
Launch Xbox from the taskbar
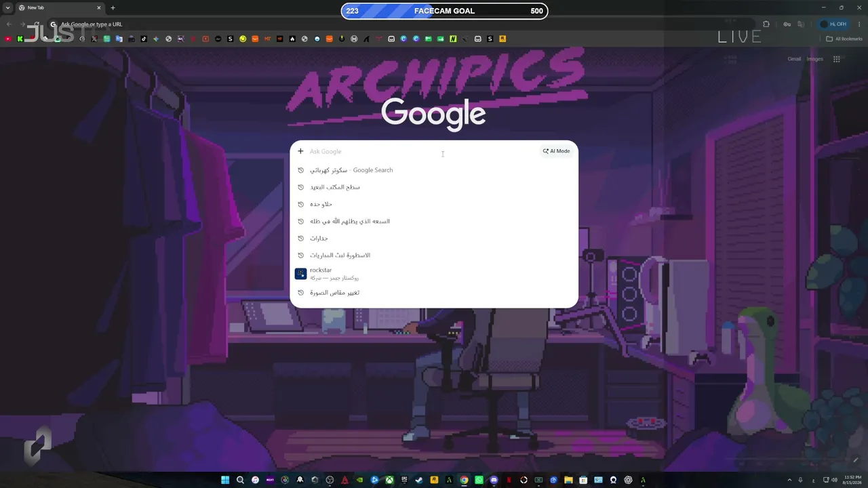click(x=389, y=480)
